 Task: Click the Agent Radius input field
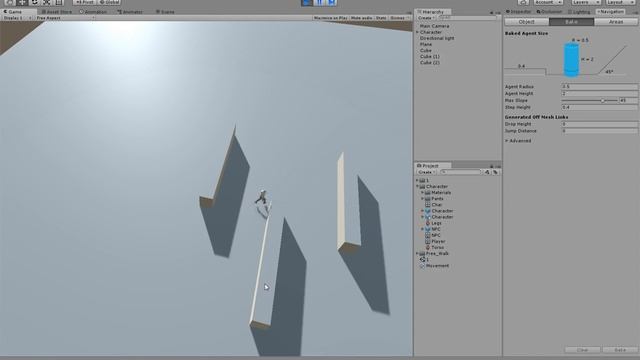tap(599, 87)
